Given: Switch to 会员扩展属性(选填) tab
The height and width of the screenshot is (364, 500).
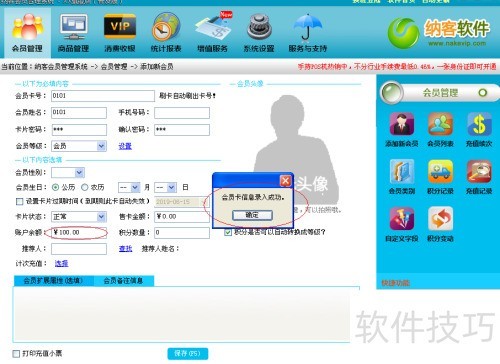Looking at the screenshot, I should tap(53, 281).
